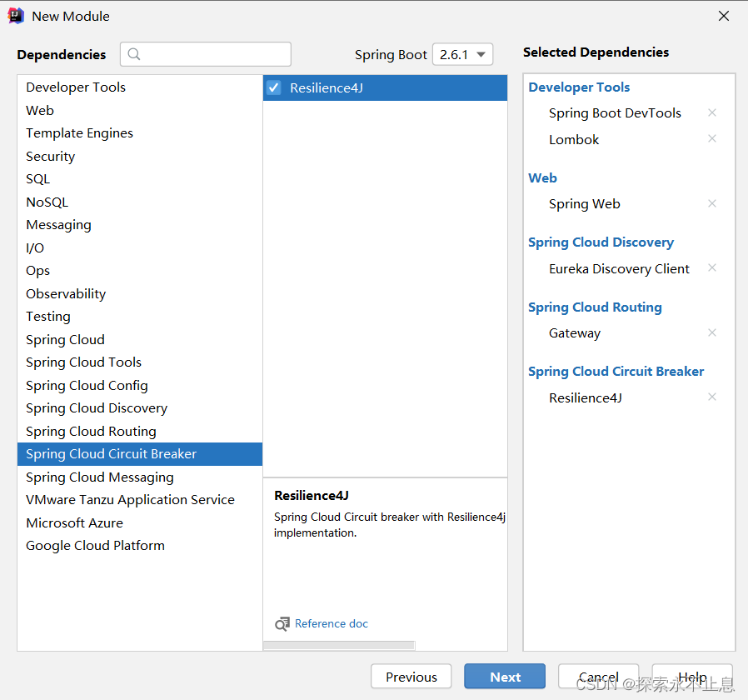Uncheck the Resilience4J checkbox
Viewport: 748px width, 700px height.
[274, 88]
